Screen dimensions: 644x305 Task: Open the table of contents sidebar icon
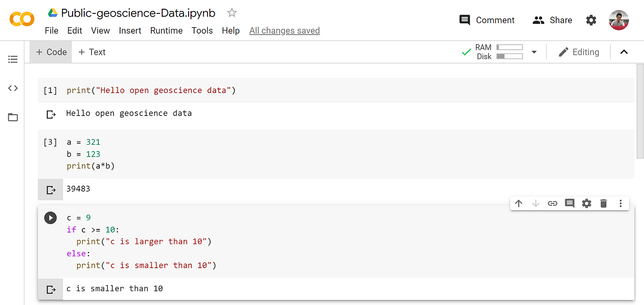(x=13, y=59)
